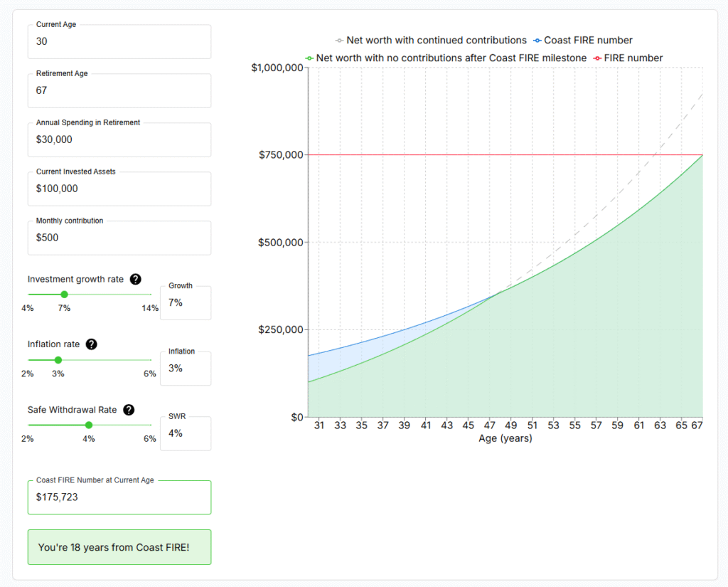Click the Safe Withdrawal Rate help icon
This screenshot has height=587, width=728.
[x=129, y=410]
